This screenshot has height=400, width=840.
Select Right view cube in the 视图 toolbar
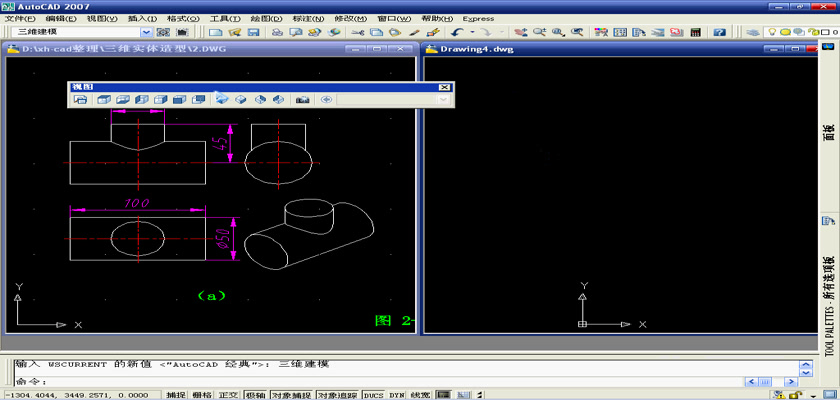pos(161,100)
